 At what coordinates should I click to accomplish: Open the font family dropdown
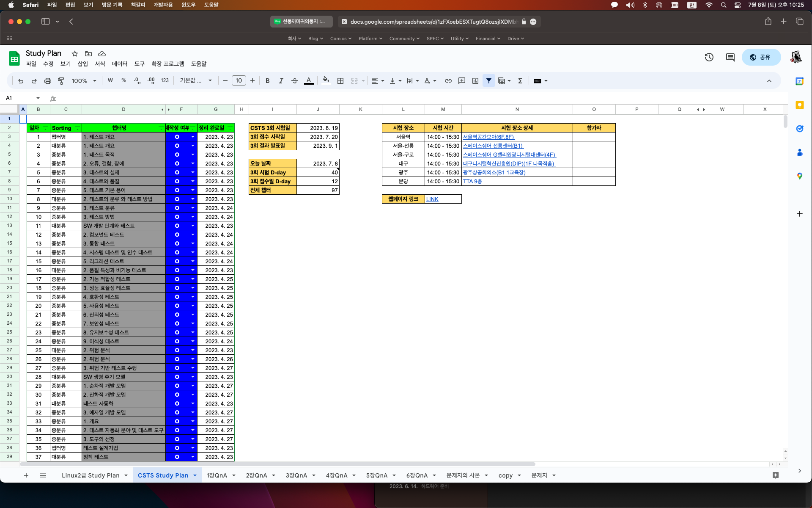pos(196,81)
